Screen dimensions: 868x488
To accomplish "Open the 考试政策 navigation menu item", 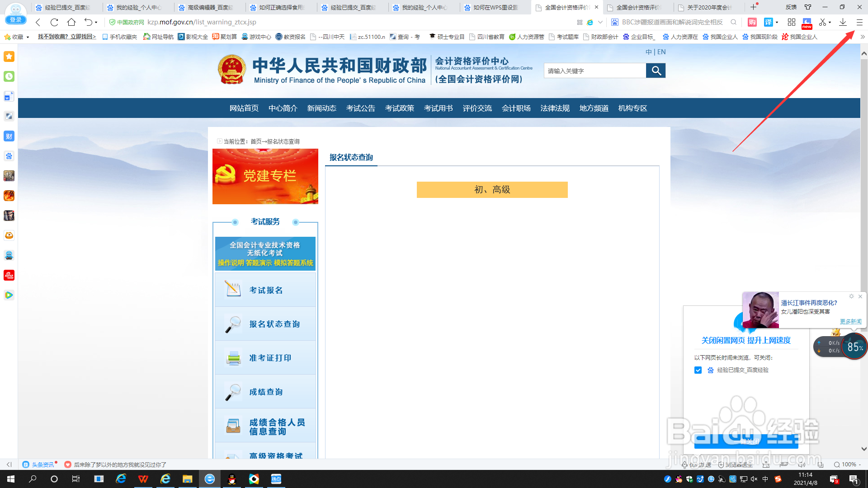I will (399, 108).
